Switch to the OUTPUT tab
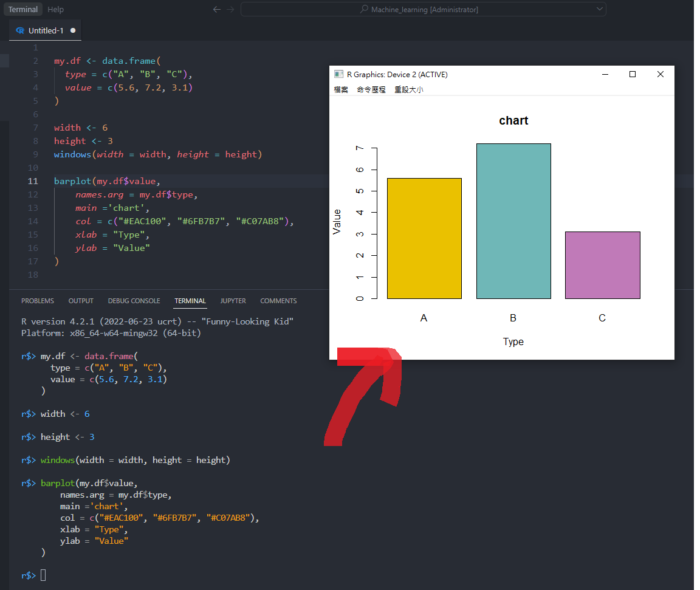The width and height of the screenshot is (700, 590). coord(81,300)
